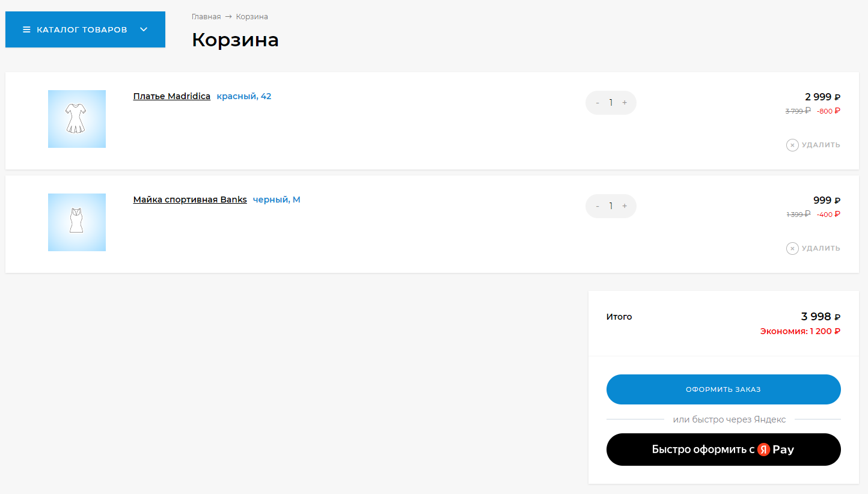Go to Главная breadcrumb link
This screenshot has width=868, height=494.
pyautogui.click(x=206, y=17)
